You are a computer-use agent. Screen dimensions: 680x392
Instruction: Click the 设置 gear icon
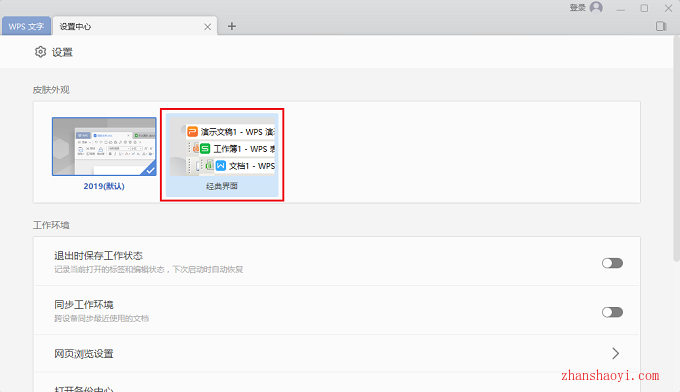(40, 52)
